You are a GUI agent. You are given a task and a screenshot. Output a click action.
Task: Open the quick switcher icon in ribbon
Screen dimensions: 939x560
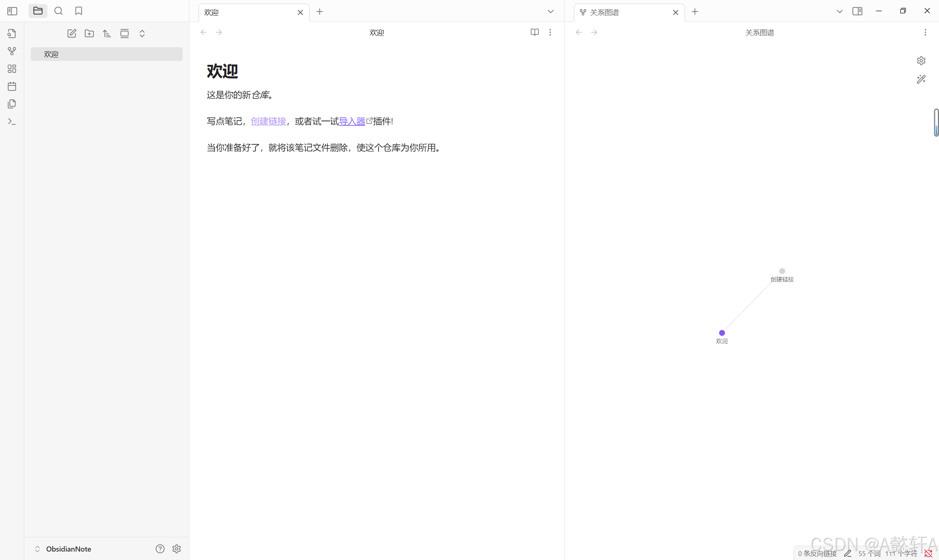pos(12,34)
